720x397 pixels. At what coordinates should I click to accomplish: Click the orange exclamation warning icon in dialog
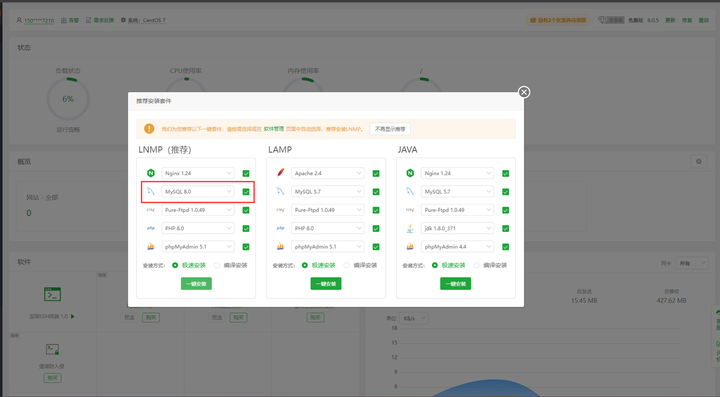coord(149,129)
